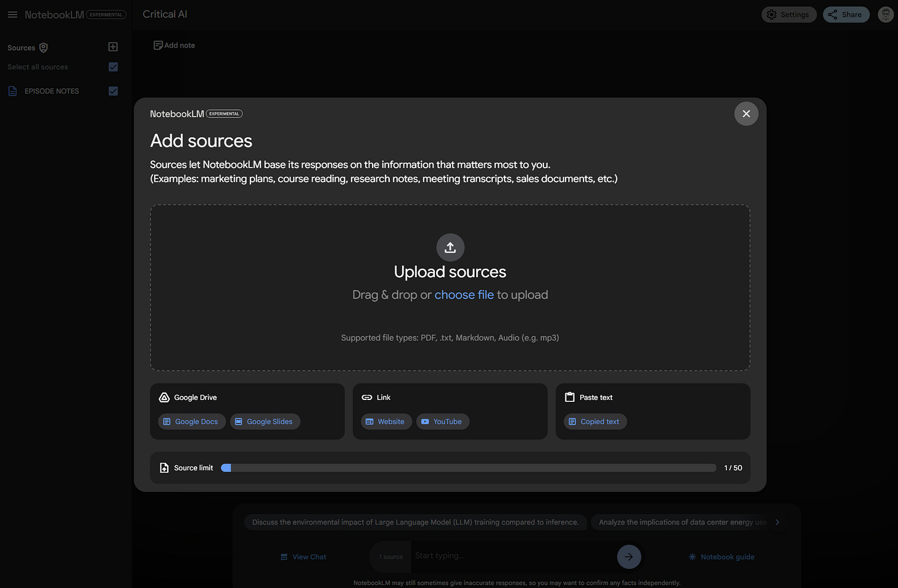
Task: Open the Notebook guide
Action: [x=722, y=557]
